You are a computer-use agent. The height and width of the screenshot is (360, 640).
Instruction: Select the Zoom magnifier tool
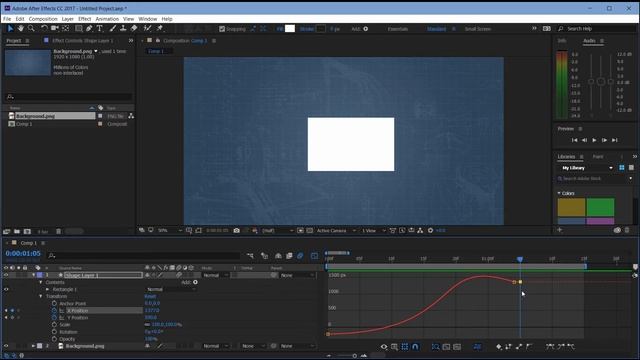pyautogui.click(x=31, y=28)
